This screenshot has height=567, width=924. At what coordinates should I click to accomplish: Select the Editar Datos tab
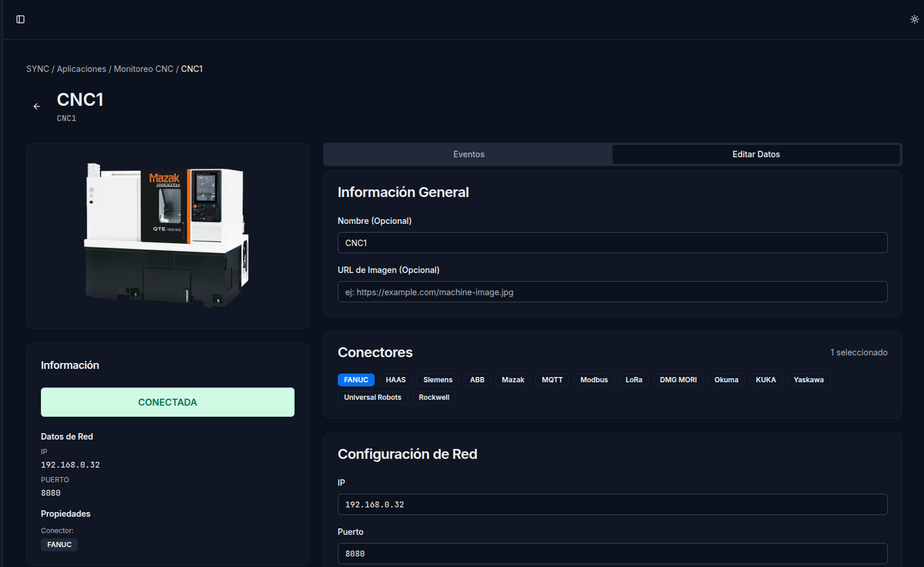click(x=756, y=154)
